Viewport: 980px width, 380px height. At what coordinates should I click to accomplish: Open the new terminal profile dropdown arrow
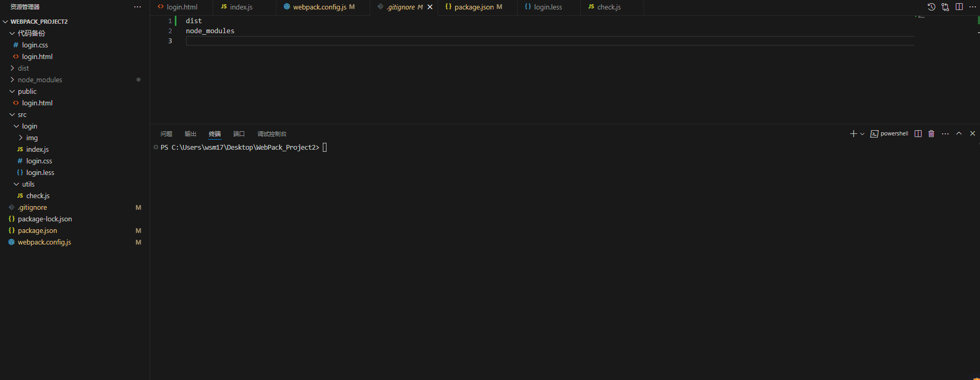coord(862,134)
